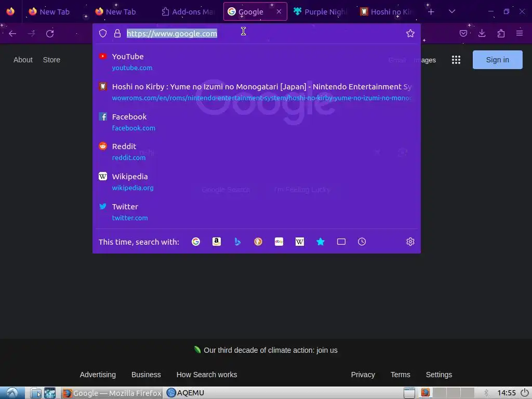Open file manager from taskbar
532x399 pixels.
[36, 393]
